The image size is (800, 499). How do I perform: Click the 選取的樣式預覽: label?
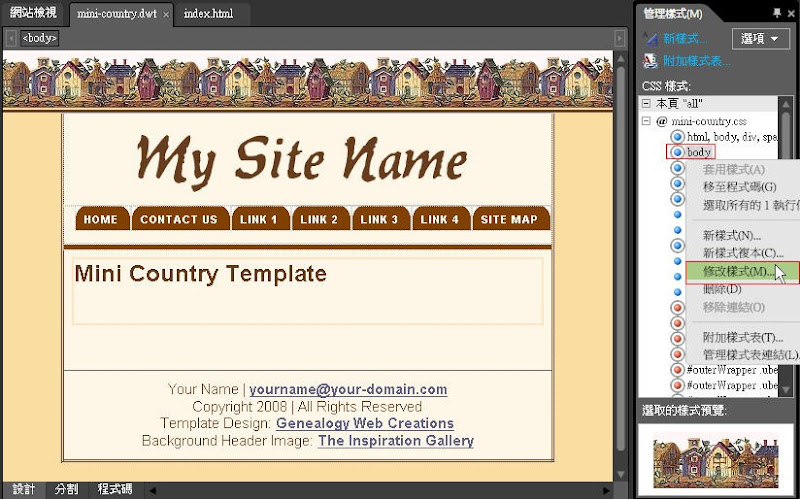[x=684, y=411]
